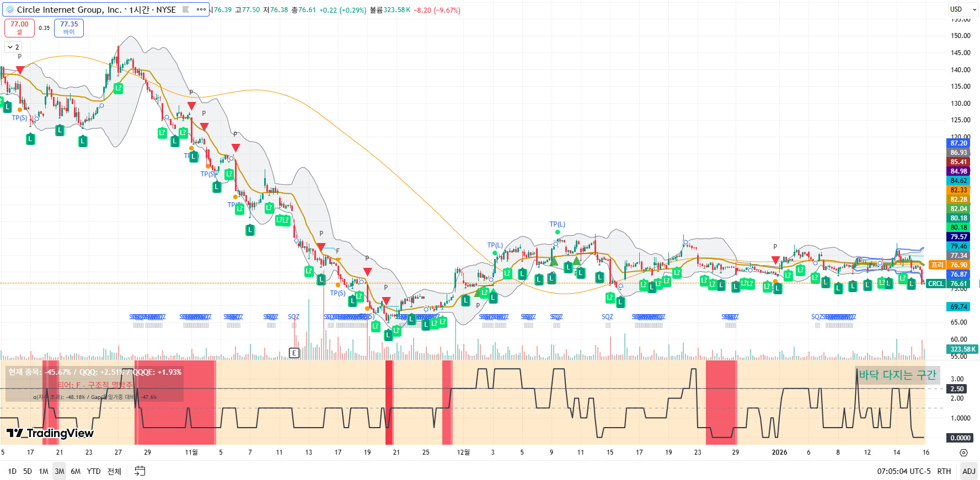Click the -8.20 (-9.67%) volume change value
This screenshot has width=980, height=480.
pyautogui.click(x=437, y=10)
